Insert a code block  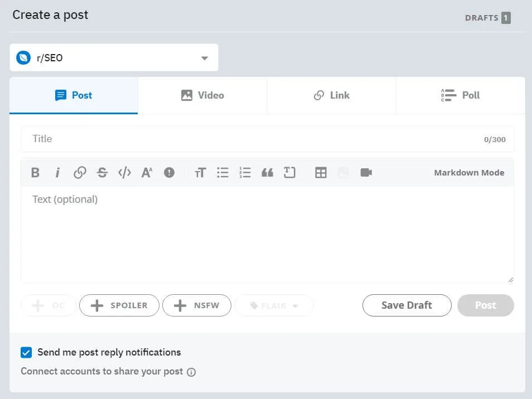point(289,173)
